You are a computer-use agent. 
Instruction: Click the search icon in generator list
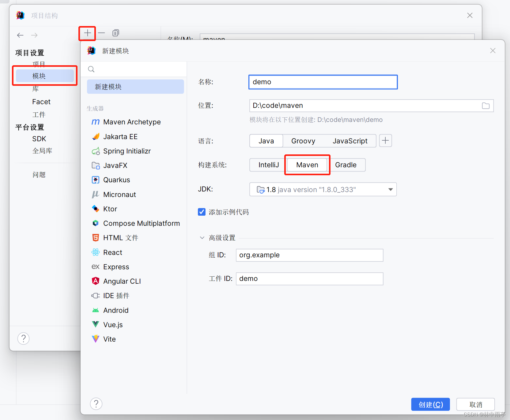91,69
